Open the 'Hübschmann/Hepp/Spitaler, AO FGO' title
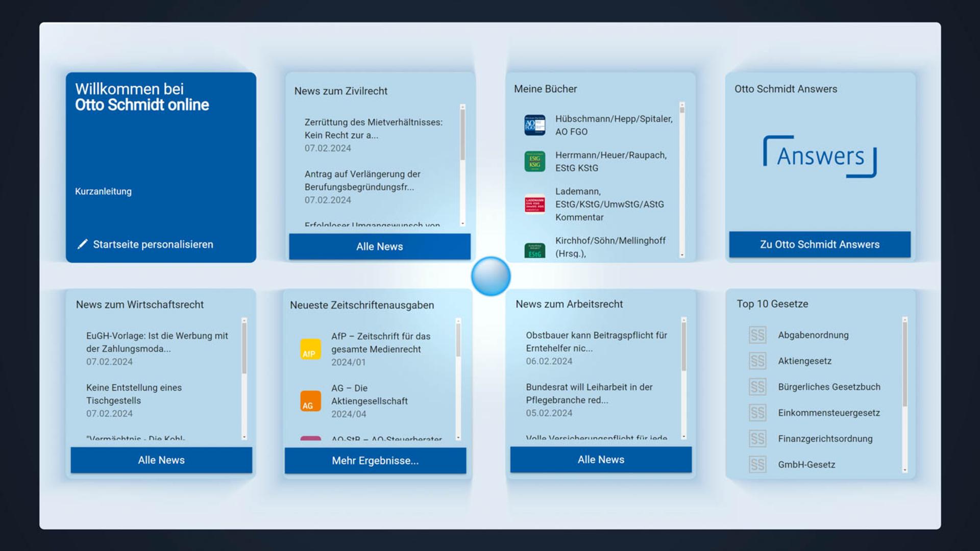 coord(614,125)
